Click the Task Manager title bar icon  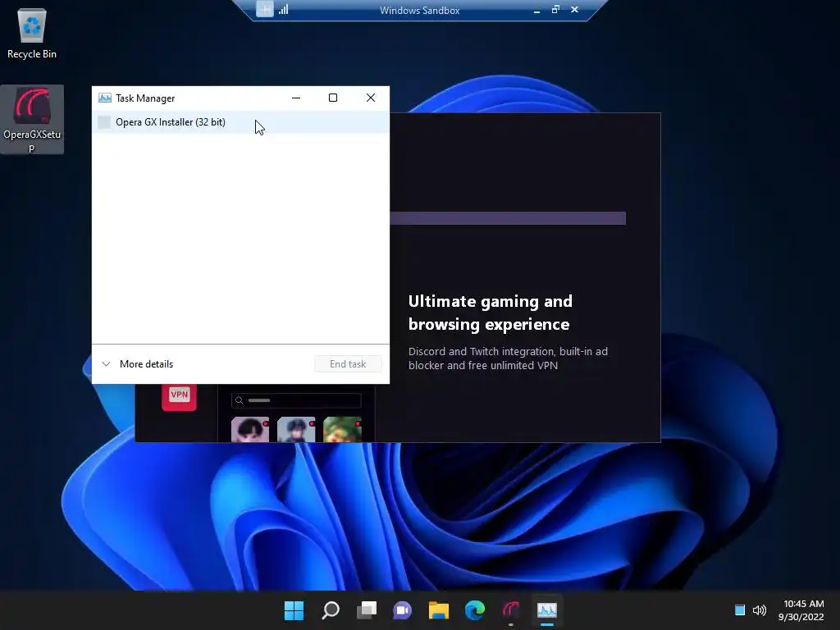point(105,98)
